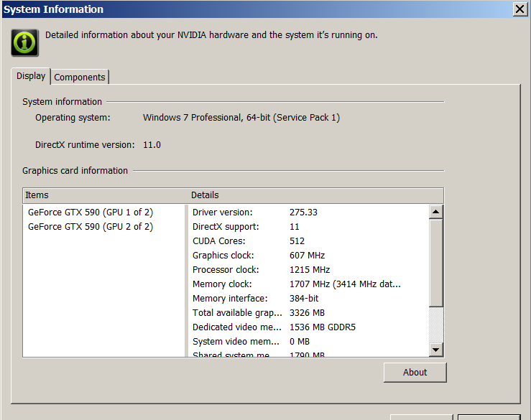This screenshot has width=531, height=420.
Task: Click the Total available graphics value 3326 MB
Action: (307, 313)
